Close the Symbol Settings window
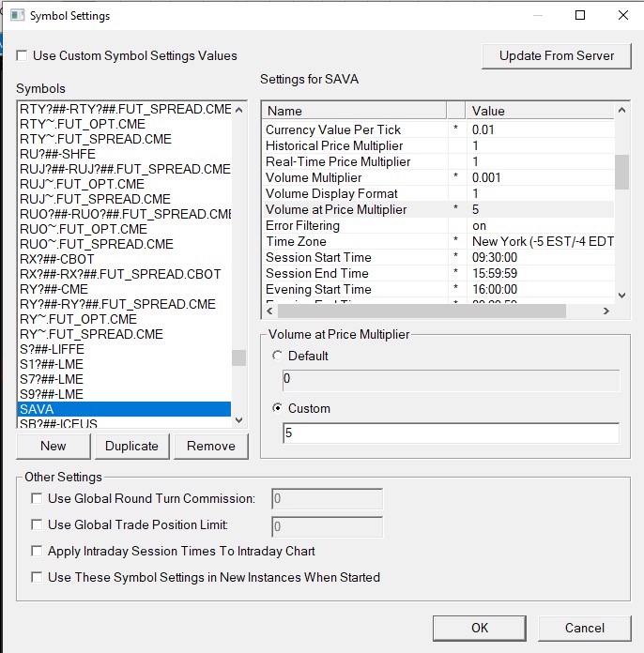Viewport: 644px width, 653px height. pyautogui.click(x=623, y=15)
